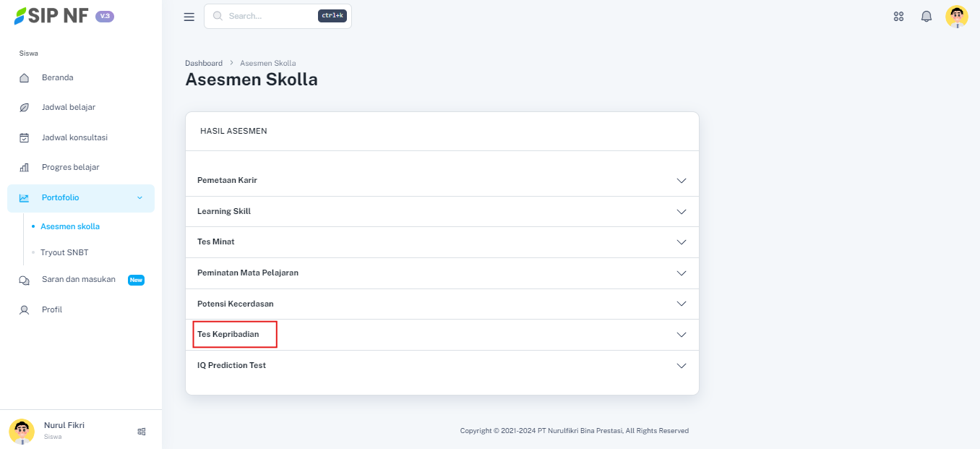The height and width of the screenshot is (449, 980).
Task: Click the Jadwal belajar leaf icon
Action: (x=24, y=108)
